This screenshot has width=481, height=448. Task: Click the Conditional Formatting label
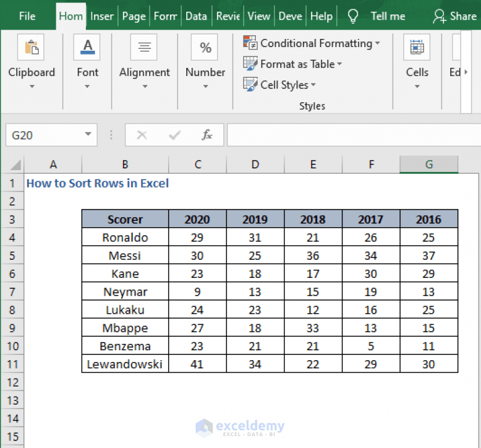point(316,43)
